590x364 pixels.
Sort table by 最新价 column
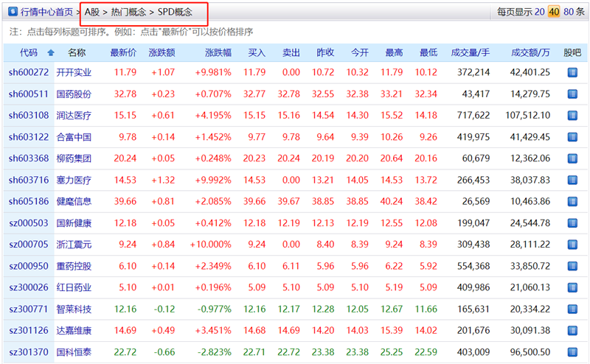point(123,52)
